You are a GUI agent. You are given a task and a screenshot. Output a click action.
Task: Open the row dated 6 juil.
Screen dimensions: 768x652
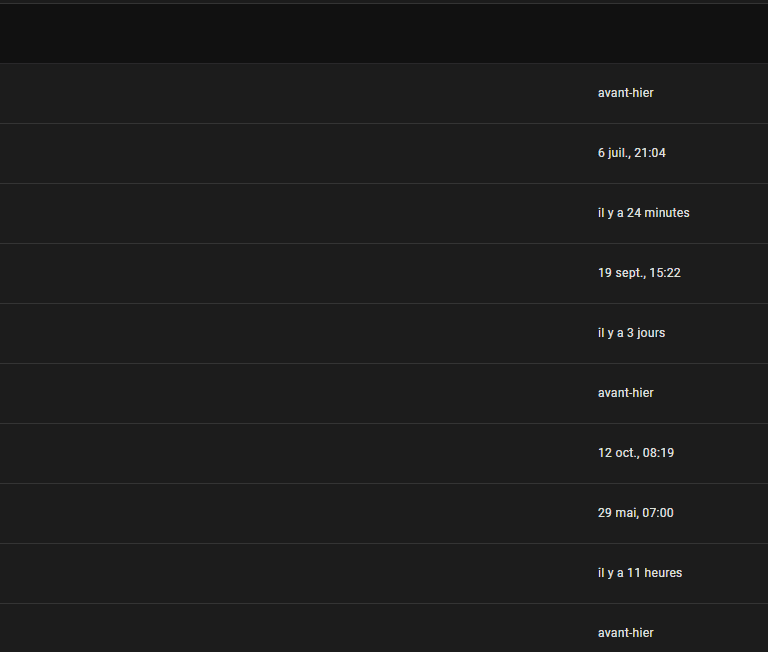300,153
